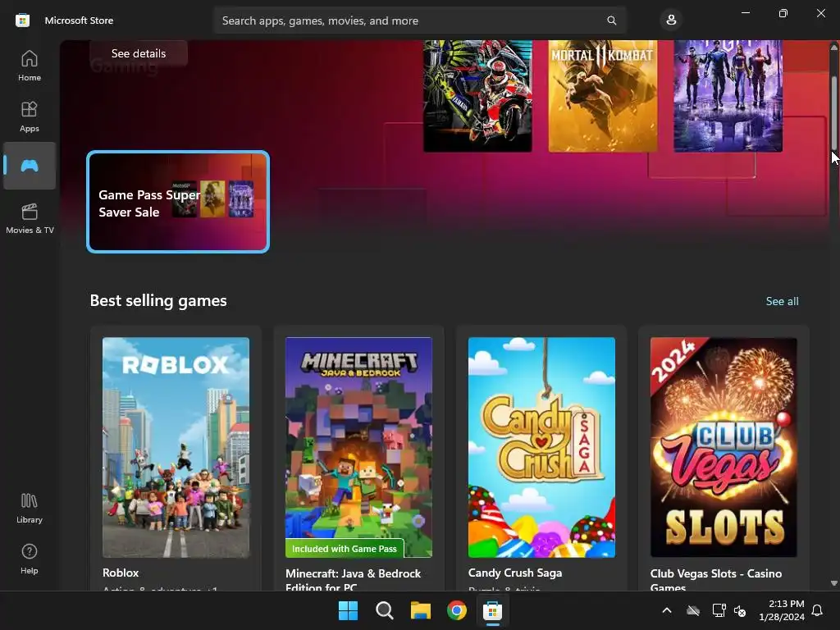Show hidden icons in the system tray
Viewport: 840px width, 630px height.
click(x=667, y=610)
